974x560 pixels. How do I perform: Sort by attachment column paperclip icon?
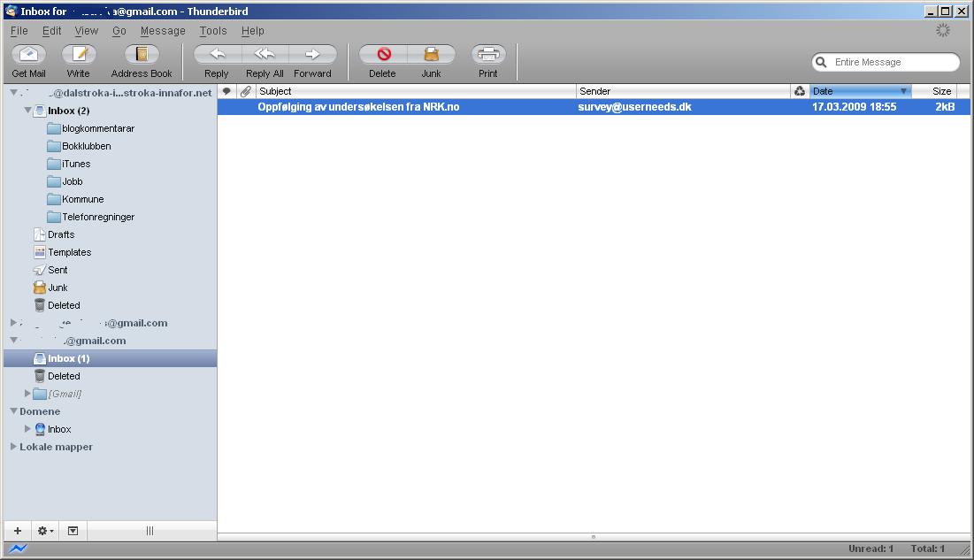coord(245,91)
